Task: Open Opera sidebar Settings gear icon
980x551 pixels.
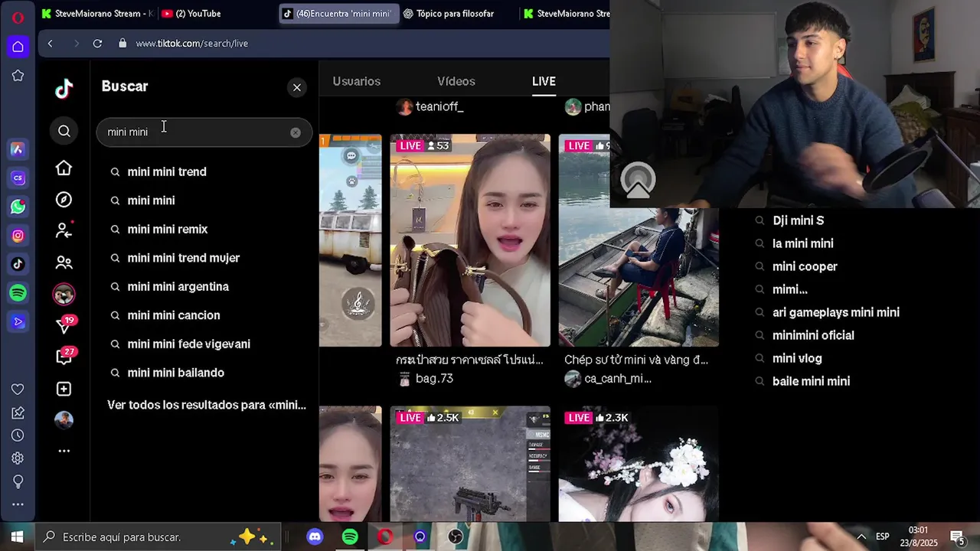Action: (x=18, y=458)
